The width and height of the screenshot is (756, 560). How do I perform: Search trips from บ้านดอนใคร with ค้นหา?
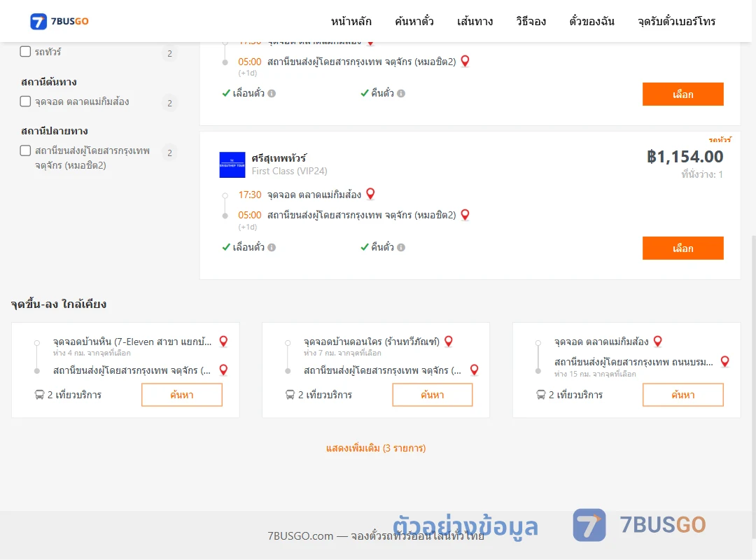(x=433, y=395)
